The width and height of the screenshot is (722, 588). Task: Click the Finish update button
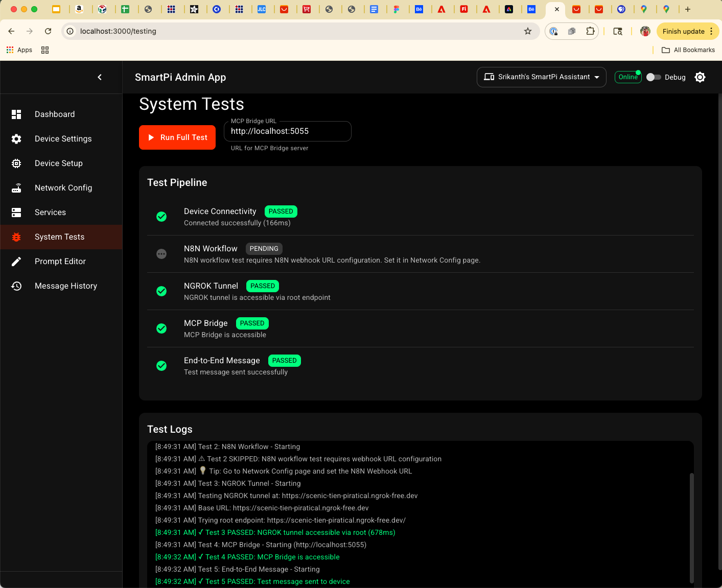[683, 31]
